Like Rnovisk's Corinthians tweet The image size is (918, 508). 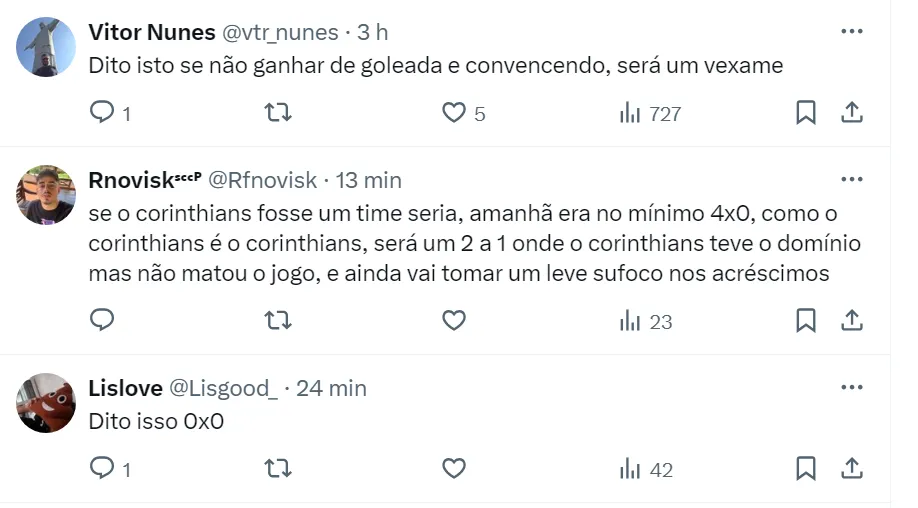click(x=454, y=320)
